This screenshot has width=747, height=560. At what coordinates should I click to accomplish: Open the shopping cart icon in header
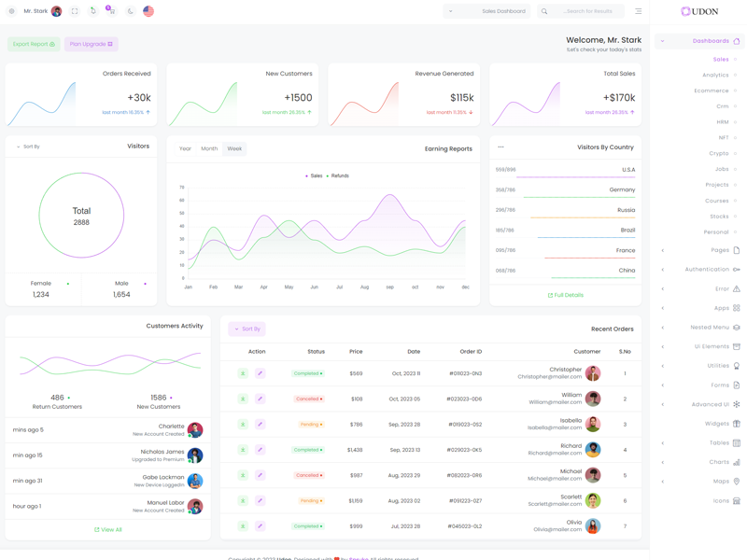point(111,11)
